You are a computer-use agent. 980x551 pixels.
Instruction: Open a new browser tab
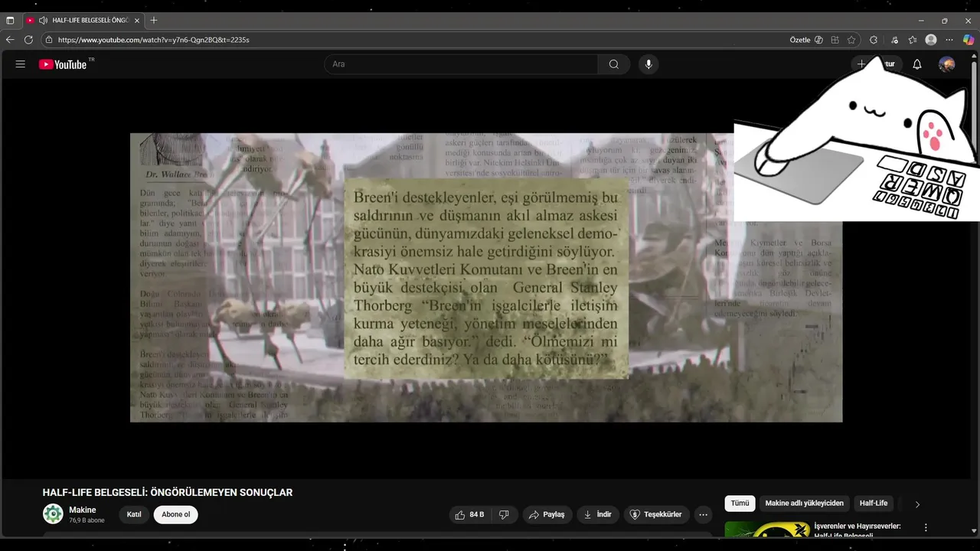point(154,21)
